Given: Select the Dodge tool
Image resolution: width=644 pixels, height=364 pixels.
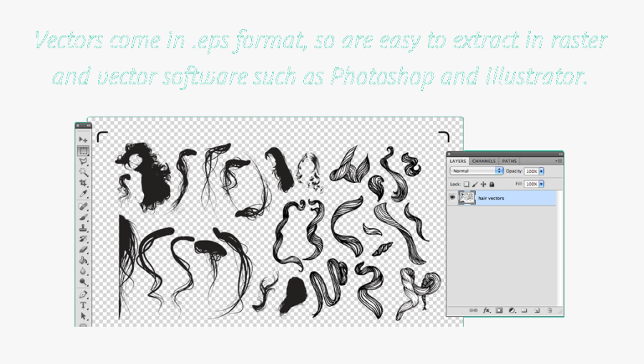Looking at the screenshot, I should 83,282.
